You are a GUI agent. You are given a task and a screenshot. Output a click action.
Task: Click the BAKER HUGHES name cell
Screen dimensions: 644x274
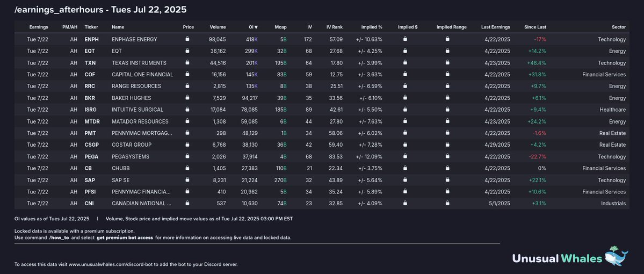[x=132, y=98]
